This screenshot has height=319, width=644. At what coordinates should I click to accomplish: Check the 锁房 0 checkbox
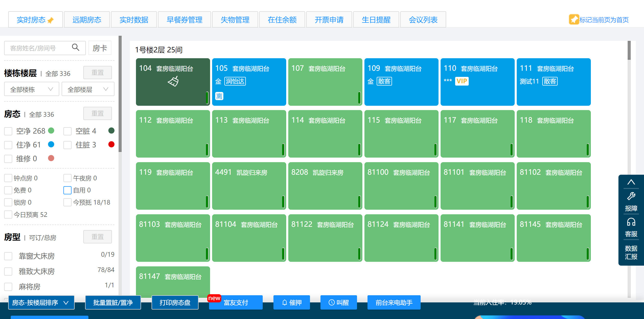coord(8,202)
